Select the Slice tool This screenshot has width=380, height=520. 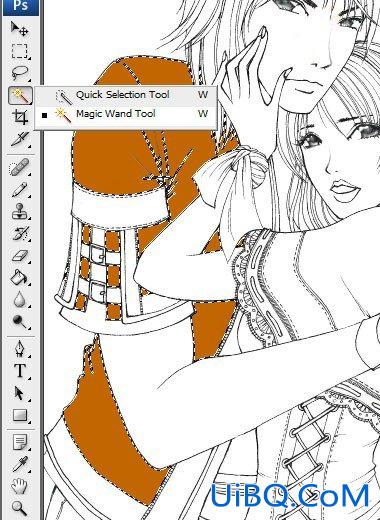pyautogui.click(x=20, y=139)
